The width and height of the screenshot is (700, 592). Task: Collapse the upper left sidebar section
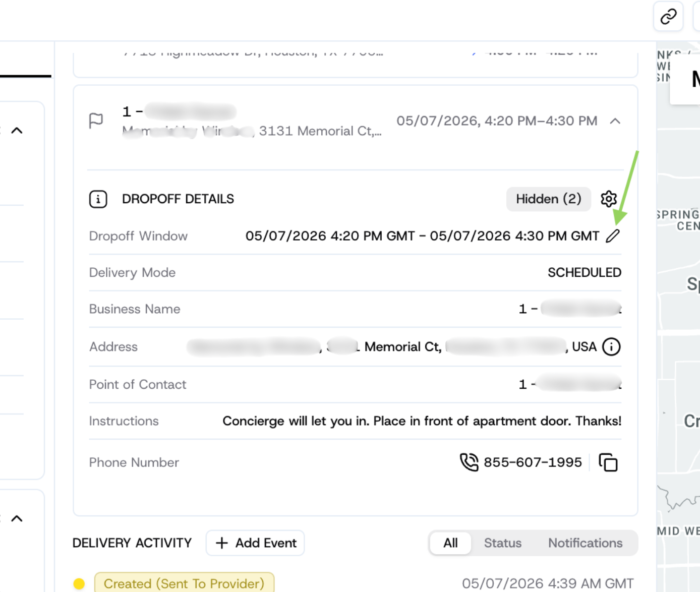[x=17, y=131]
